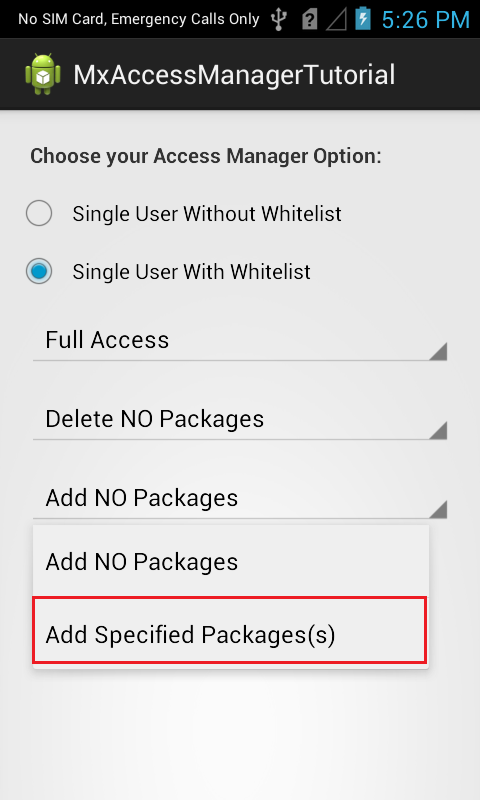
Task: Tap Choose your Access Manager Option heading
Action: [x=206, y=156]
